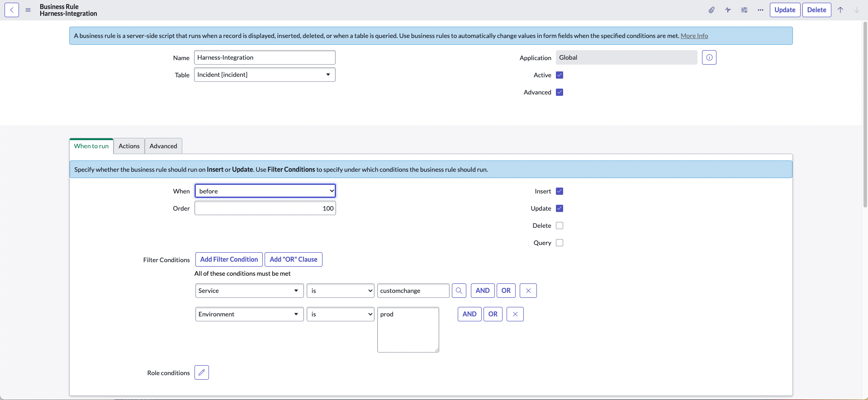Edit Role conditions with pencil icon
The image size is (868, 400).
(x=202, y=372)
